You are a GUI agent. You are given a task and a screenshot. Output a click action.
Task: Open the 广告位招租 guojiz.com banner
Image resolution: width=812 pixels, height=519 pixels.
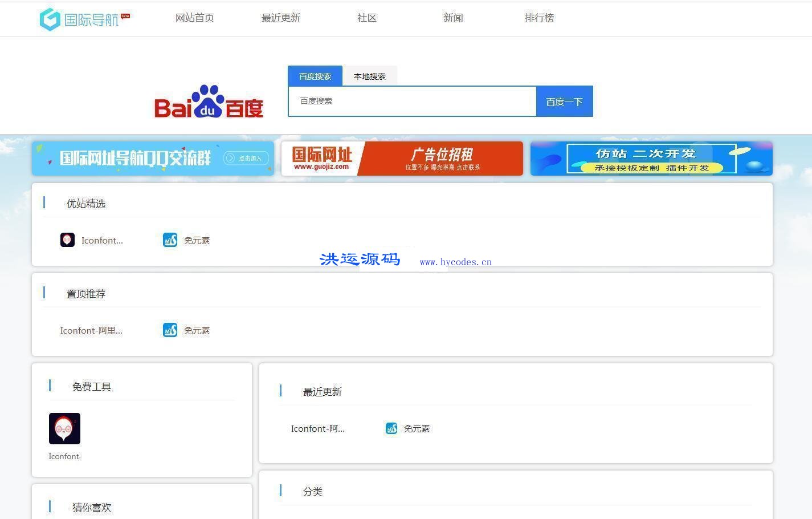point(402,159)
